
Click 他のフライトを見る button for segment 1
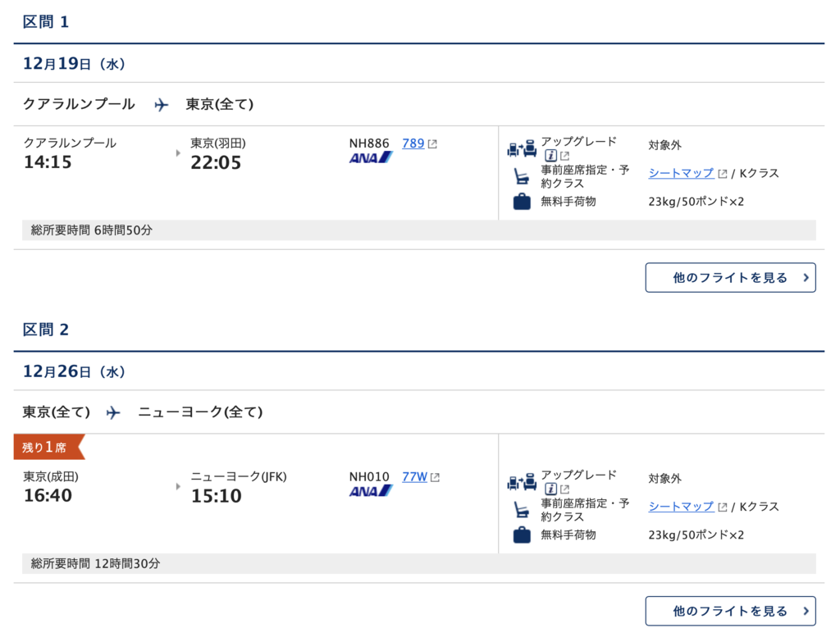point(730,277)
